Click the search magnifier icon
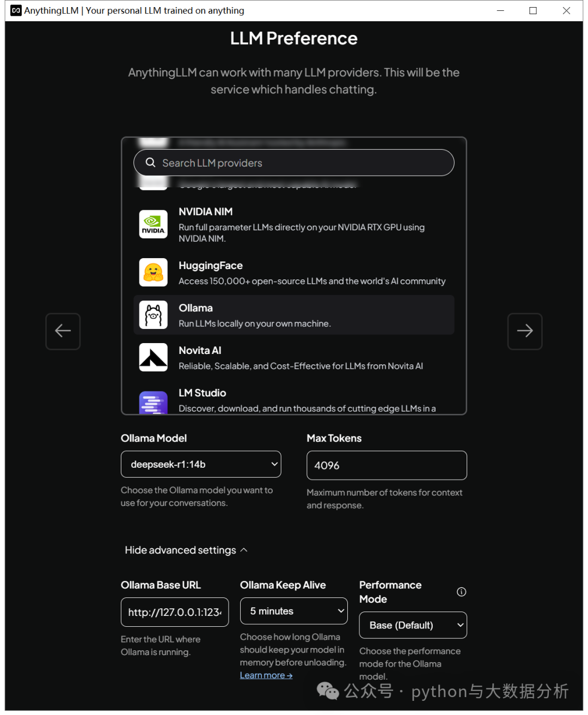This screenshot has width=588, height=715. (x=150, y=162)
